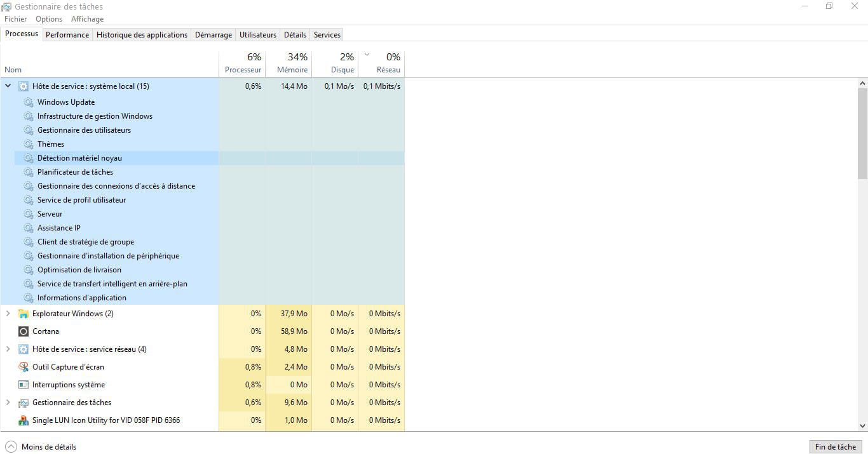Sort by Mémoire column header
868x454 pixels.
coord(288,63)
